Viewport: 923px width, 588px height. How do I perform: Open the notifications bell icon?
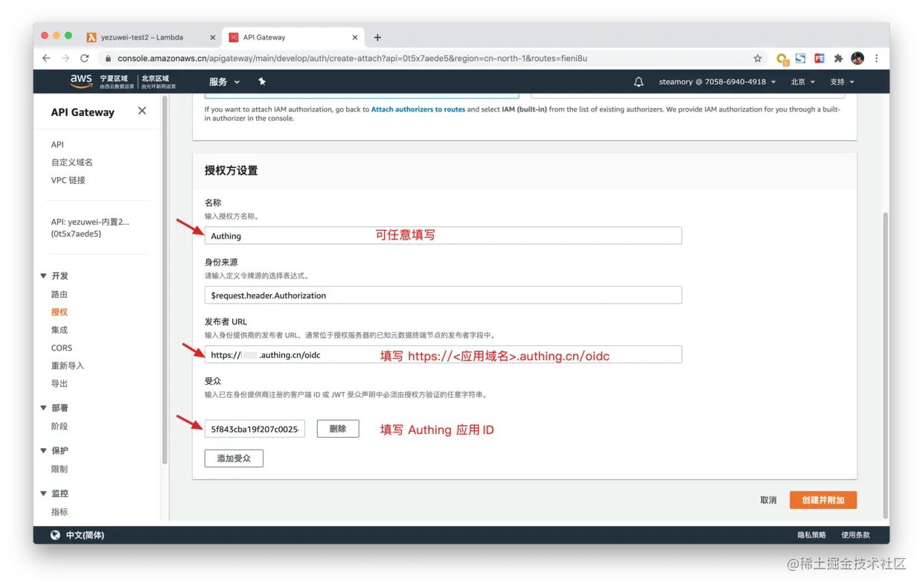click(x=639, y=82)
